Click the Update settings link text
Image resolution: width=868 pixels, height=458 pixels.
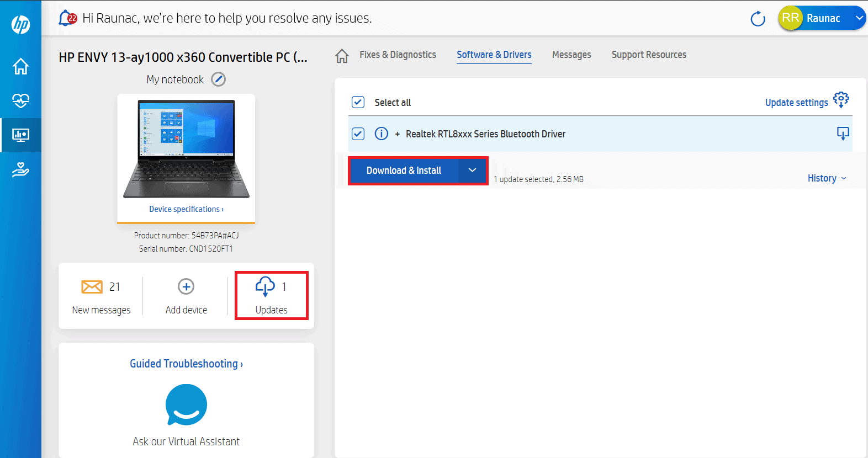tap(796, 103)
